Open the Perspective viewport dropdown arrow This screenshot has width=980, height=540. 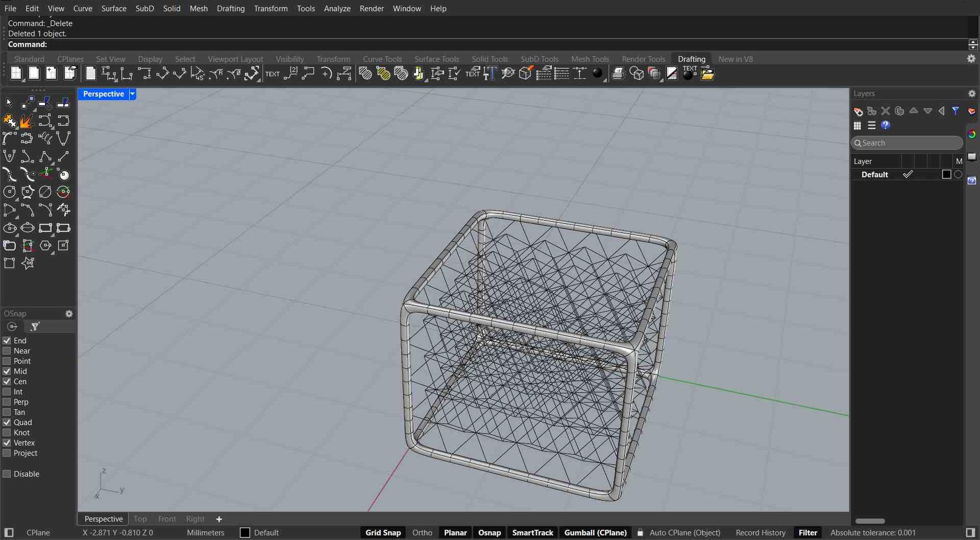point(132,94)
